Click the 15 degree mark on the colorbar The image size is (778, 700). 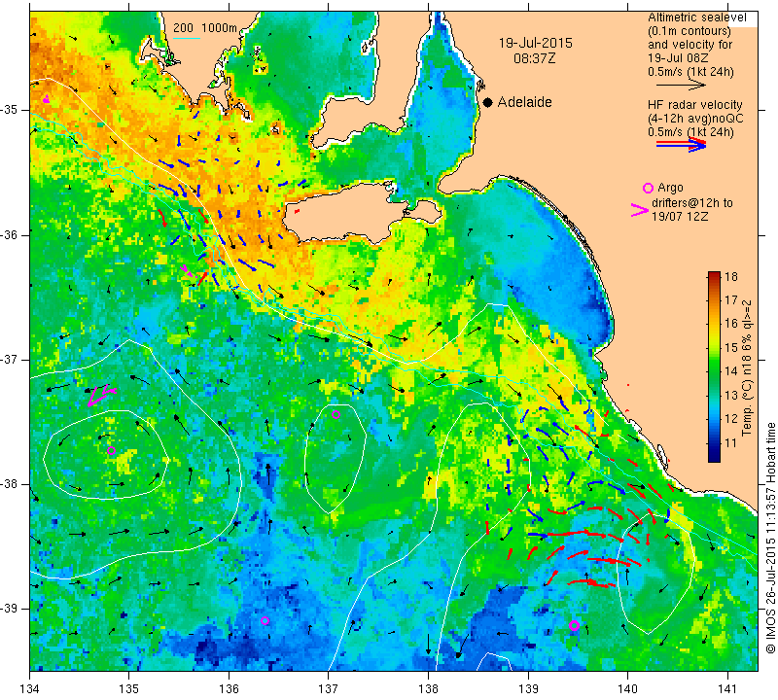pyautogui.click(x=731, y=348)
